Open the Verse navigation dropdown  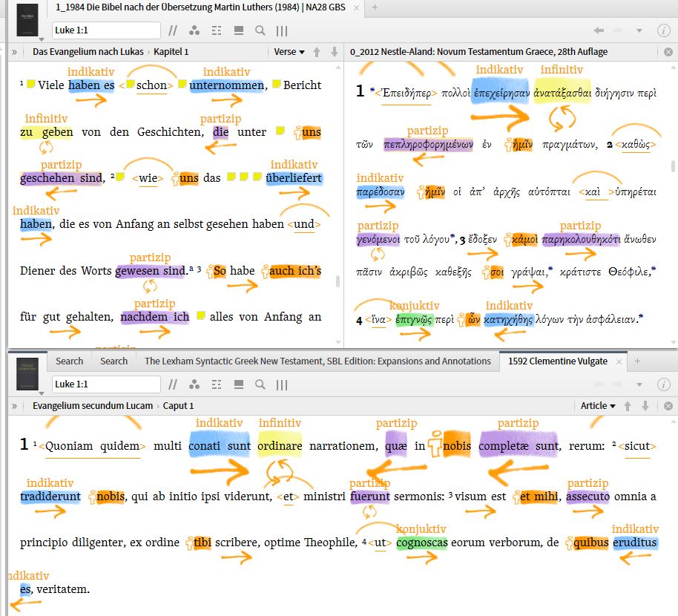click(289, 52)
